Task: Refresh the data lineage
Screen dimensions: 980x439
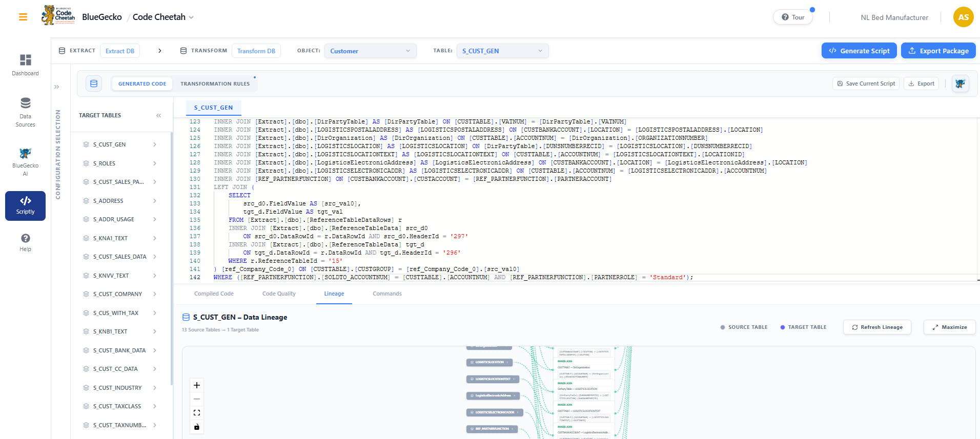Action: point(877,327)
